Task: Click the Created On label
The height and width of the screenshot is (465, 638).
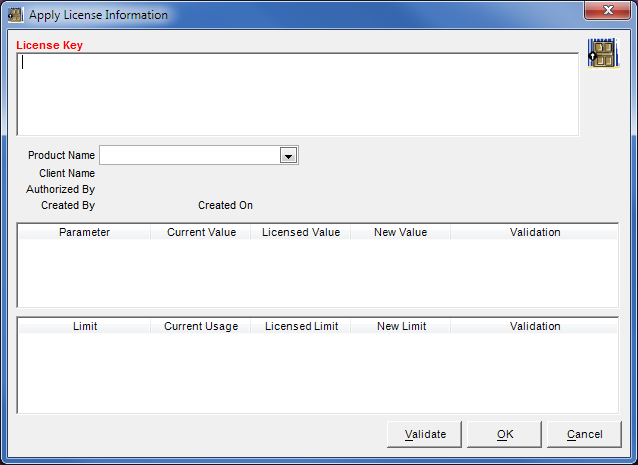Action: [225, 205]
